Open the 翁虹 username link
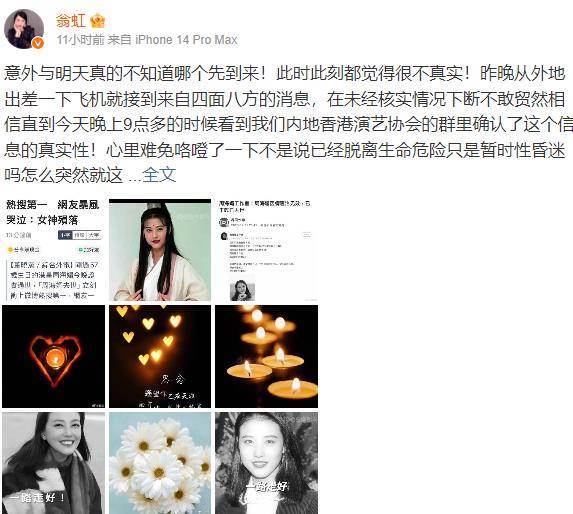Viewport: 573px width, 514px height. pos(71,20)
